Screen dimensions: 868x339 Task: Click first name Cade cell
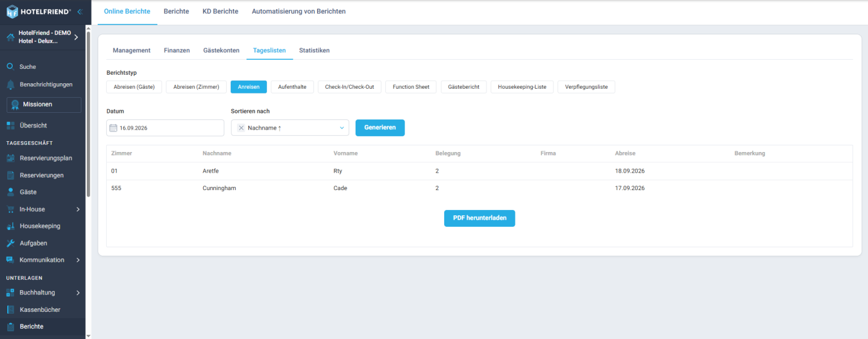coord(341,188)
